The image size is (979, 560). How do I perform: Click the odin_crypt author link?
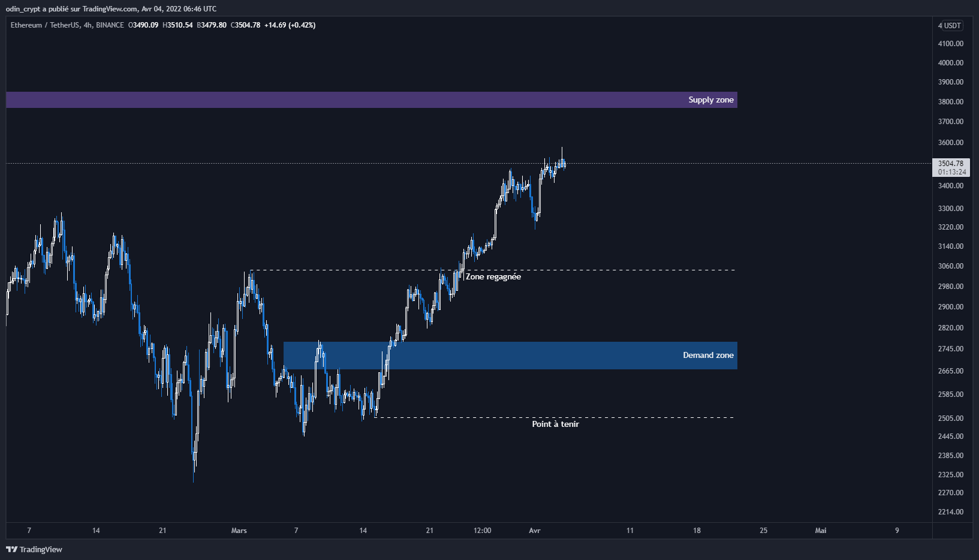[23, 8]
